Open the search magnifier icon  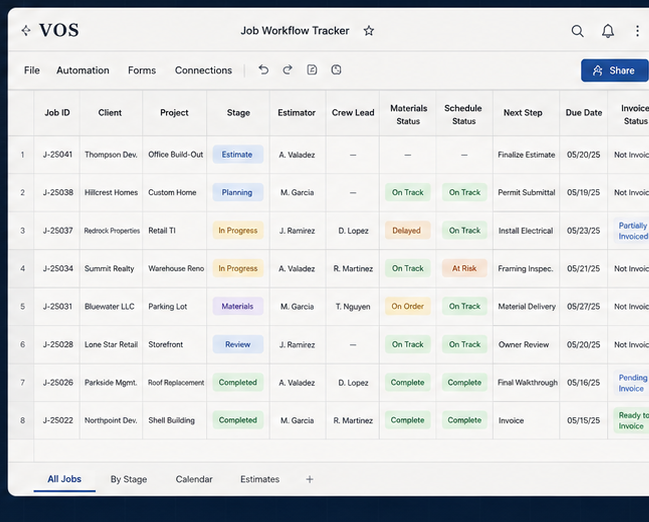tap(577, 31)
